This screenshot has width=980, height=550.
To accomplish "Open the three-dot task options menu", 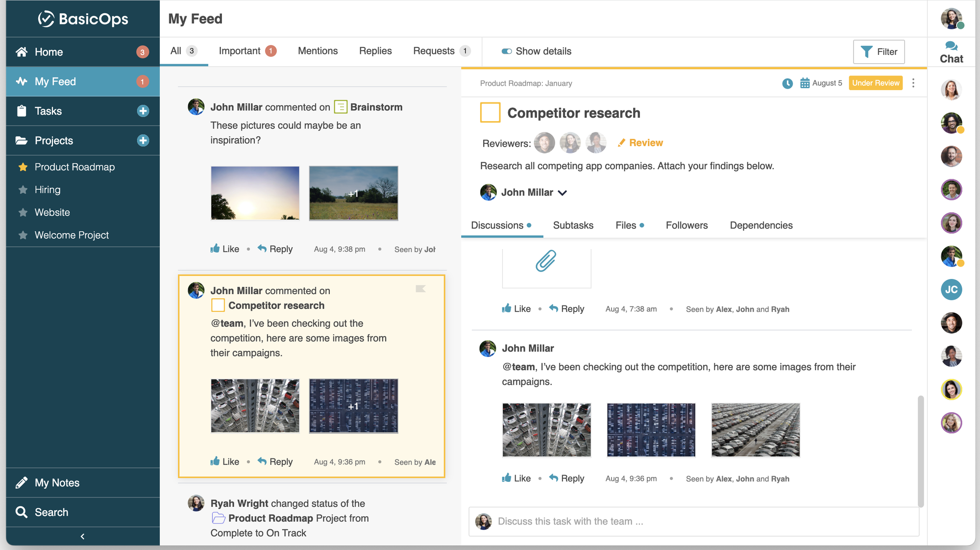I will (x=913, y=83).
